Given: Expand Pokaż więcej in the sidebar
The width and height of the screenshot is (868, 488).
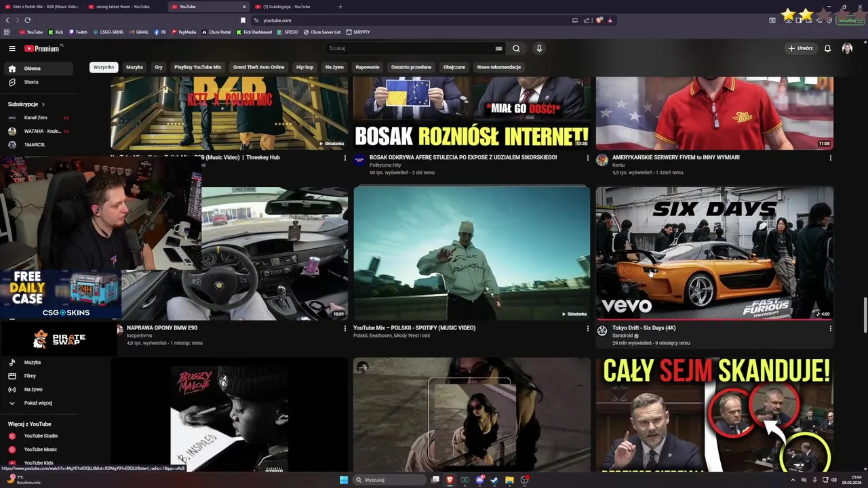Looking at the screenshot, I should coord(37,403).
